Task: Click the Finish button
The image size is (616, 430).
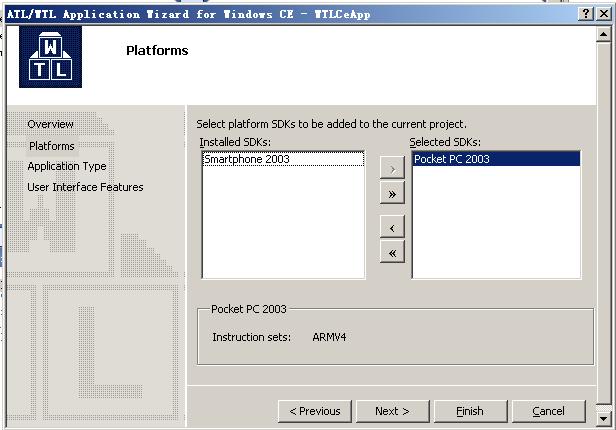Action: tap(470, 411)
